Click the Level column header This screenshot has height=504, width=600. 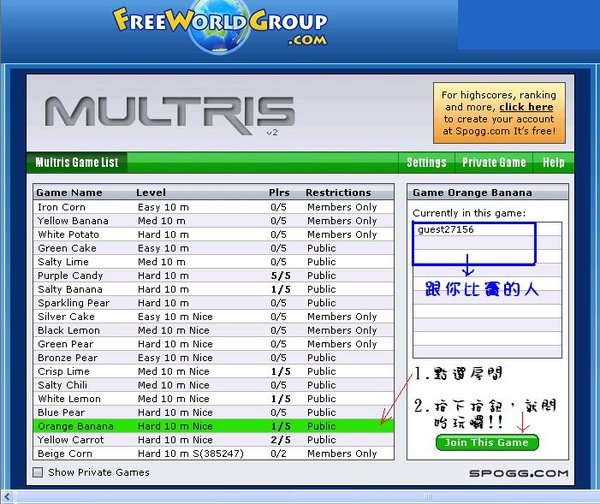tap(151, 192)
